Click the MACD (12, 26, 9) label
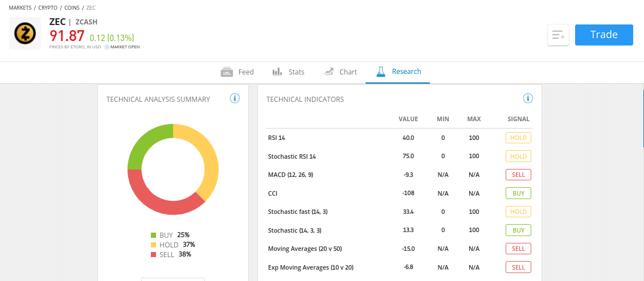644x281 pixels. [290, 175]
